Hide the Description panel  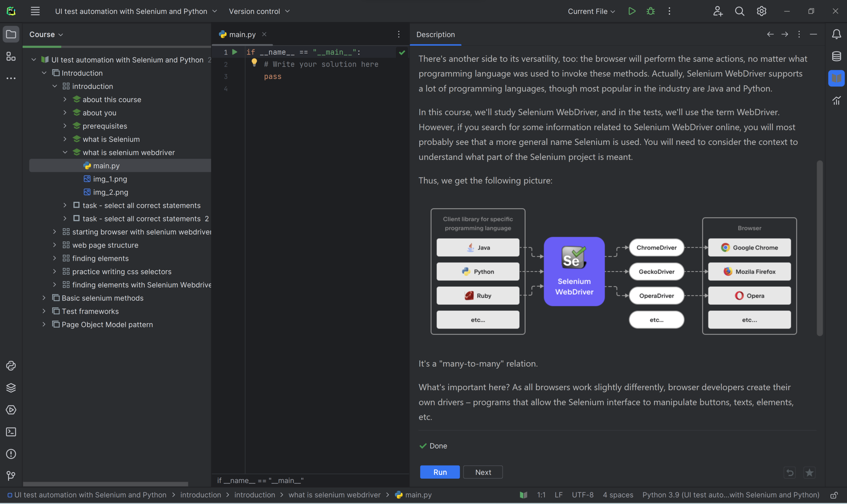click(813, 34)
